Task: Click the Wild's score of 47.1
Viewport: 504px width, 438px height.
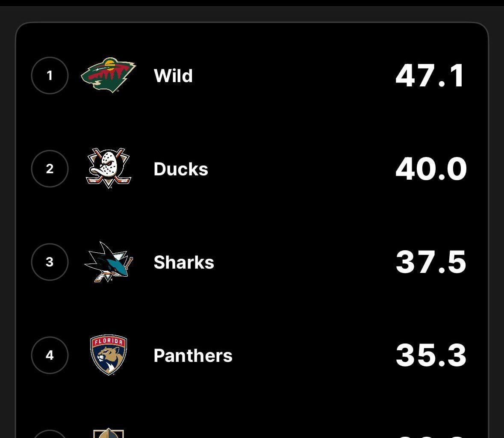Action: point(430,76)
